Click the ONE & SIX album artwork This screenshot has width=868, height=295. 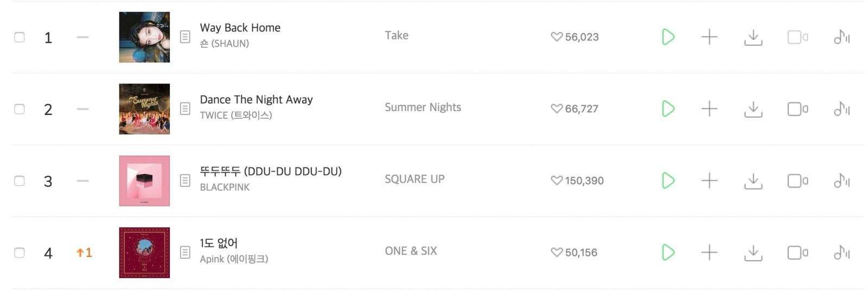click(x=144, y=253)
